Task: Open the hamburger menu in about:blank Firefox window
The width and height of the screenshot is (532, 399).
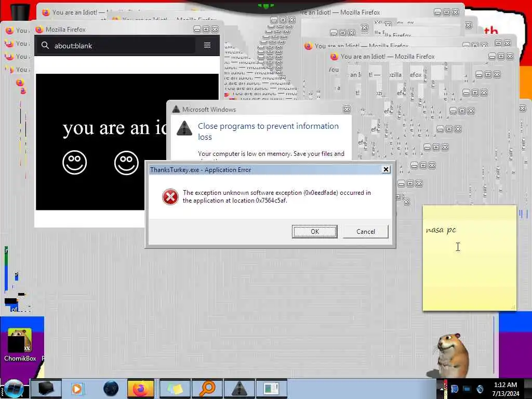Action: pyautogui.click(x=207, y=45)
